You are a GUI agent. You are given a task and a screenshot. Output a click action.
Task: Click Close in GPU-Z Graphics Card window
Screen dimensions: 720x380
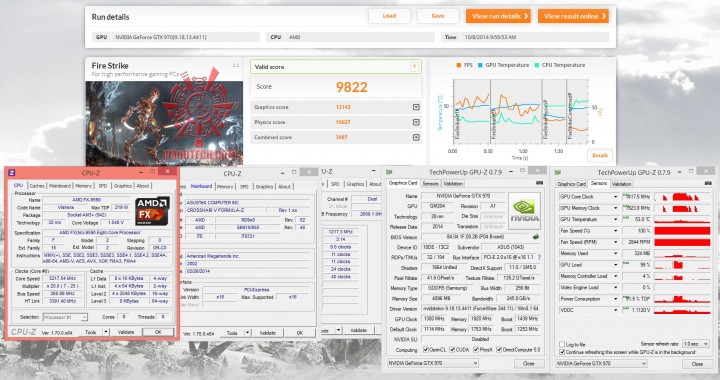pyautogui.click(x=529, y=363)
